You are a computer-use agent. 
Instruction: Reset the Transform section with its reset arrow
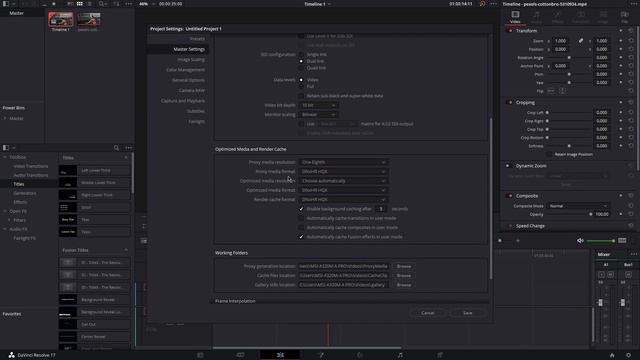click(631, 31)
